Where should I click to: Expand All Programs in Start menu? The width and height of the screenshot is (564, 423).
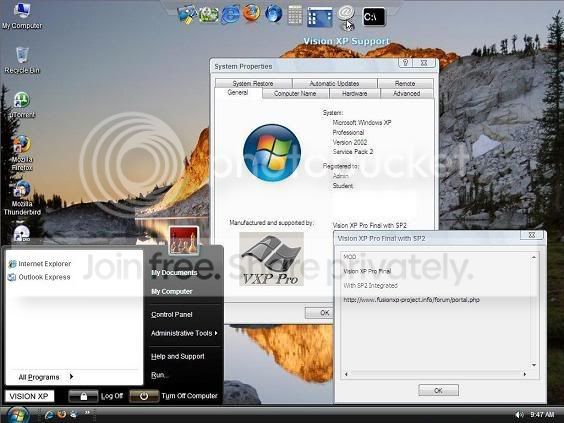coord(46,377)
